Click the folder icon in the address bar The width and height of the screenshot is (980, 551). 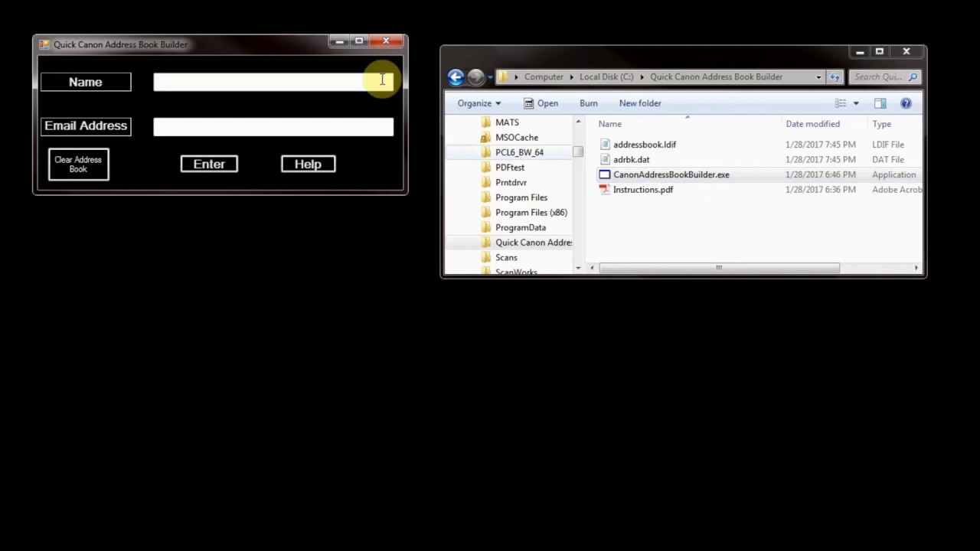pos(503,77)
